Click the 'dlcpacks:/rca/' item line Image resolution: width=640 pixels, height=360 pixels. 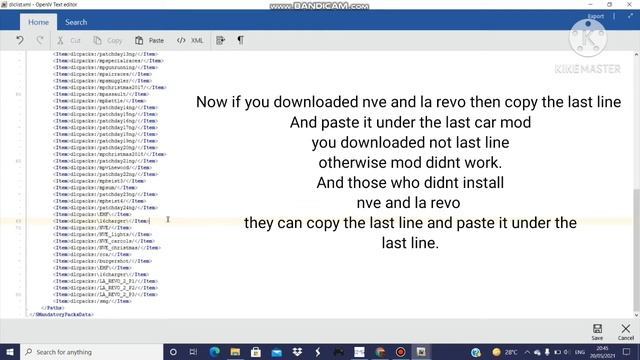coord(91,254)
